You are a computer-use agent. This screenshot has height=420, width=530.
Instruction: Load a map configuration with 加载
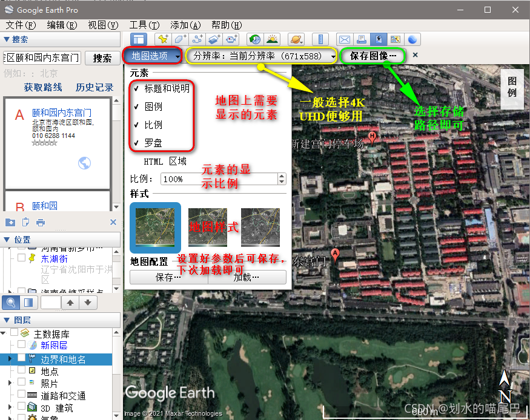click(247, 277)
